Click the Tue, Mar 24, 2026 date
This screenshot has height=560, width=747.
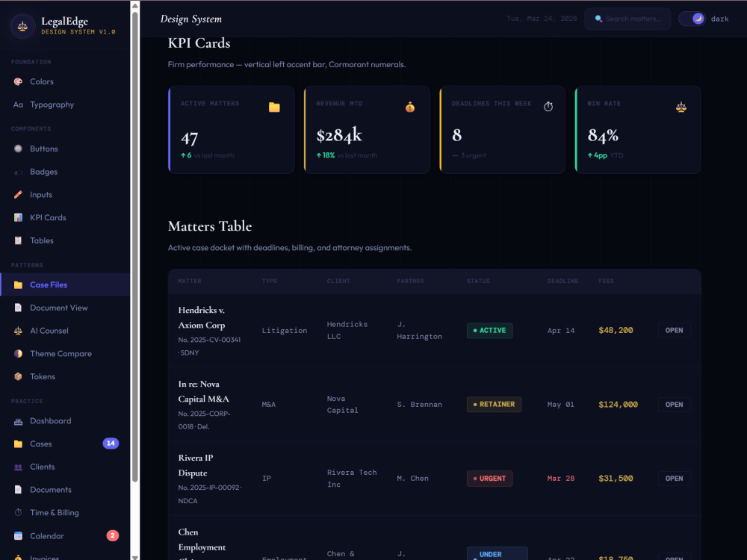coord(542,19)
